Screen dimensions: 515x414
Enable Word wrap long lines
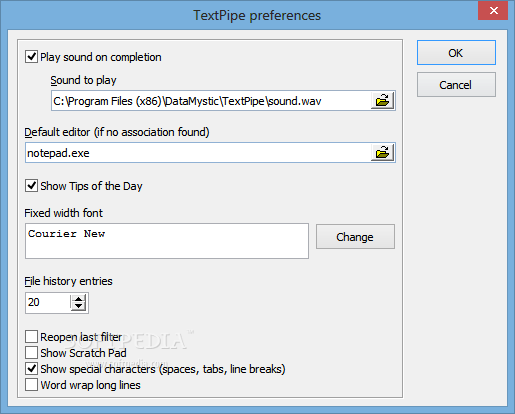pyautogui.click(x=31, y=385)
